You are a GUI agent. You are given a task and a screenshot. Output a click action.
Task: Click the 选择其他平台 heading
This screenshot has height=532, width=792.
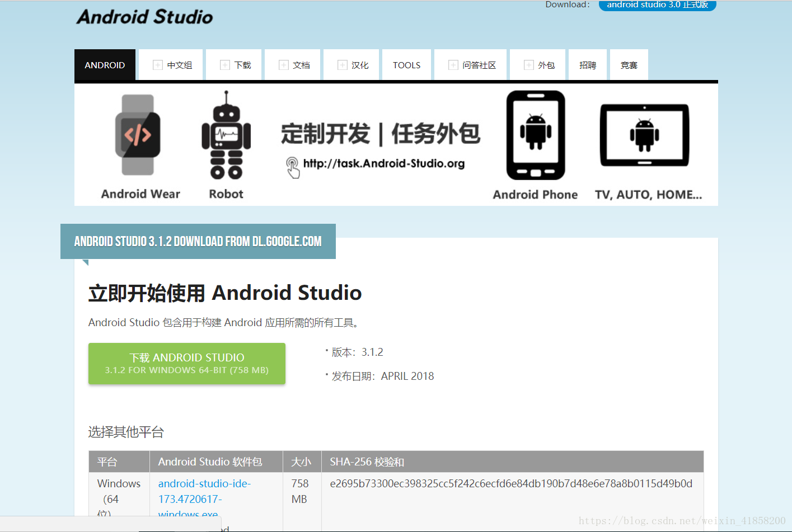(x=126, y=432)
